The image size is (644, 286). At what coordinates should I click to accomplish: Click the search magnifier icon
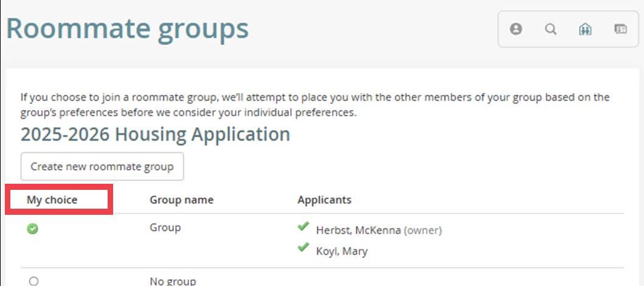pyautogui.click(x=550, y=29)
